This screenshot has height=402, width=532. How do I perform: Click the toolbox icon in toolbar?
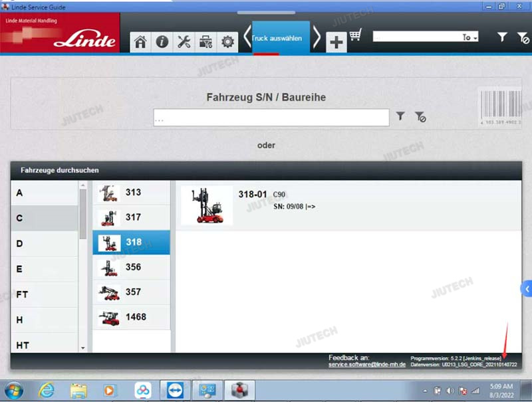click(205, 42)
